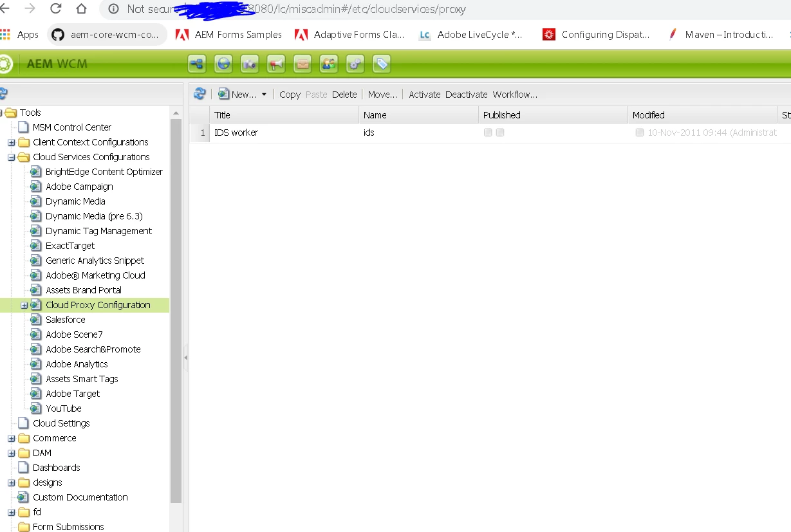The width and height of the screenshot is (791, 532).
Task: Click Workflow... in the toolbar
Action: [x=515, y=95]
